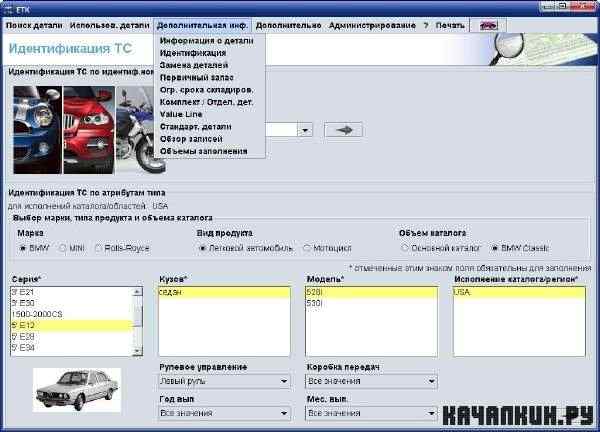Click the MINI car thumbnail image
The height and width of the screenshot is (432, 600).
[x=37, y=130]
